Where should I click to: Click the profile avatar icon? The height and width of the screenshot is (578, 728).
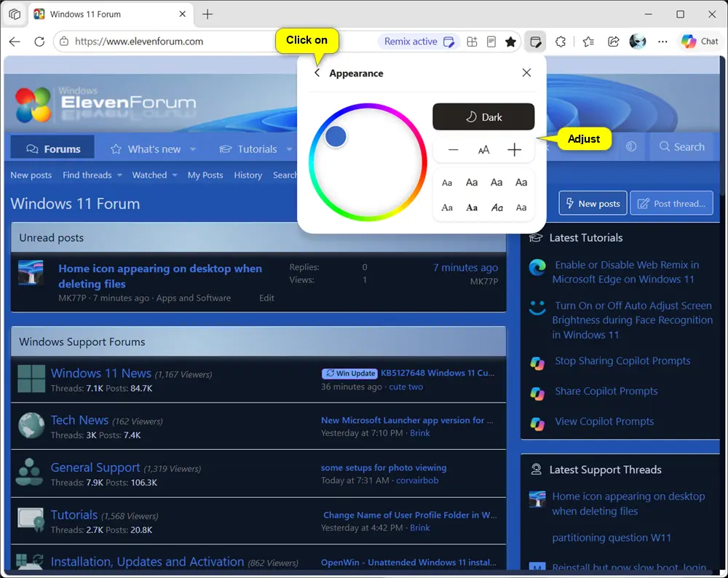(638, 41)
